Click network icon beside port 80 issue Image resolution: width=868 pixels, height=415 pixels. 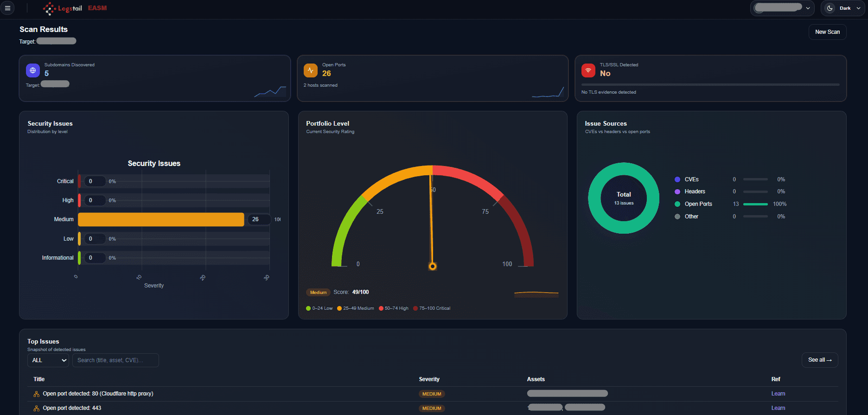37,394
